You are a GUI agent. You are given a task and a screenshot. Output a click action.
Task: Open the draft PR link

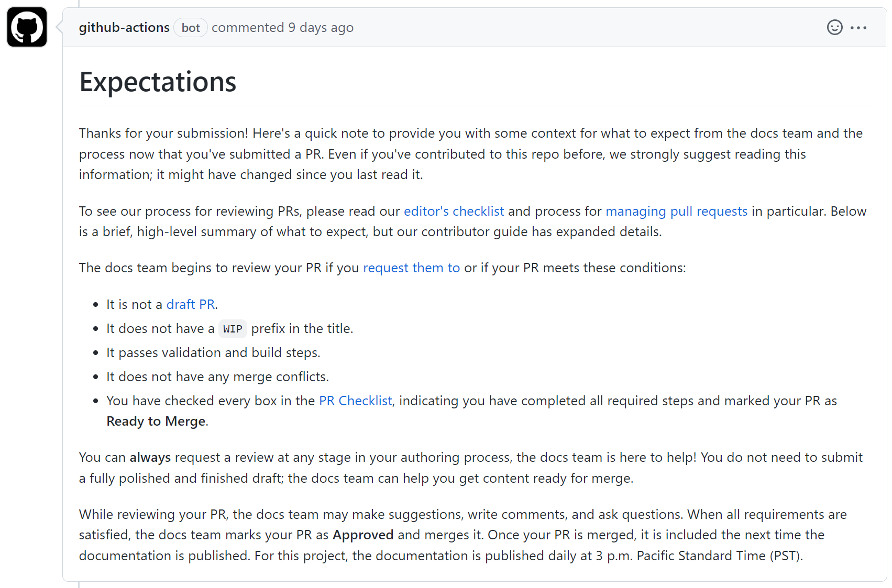191,304
